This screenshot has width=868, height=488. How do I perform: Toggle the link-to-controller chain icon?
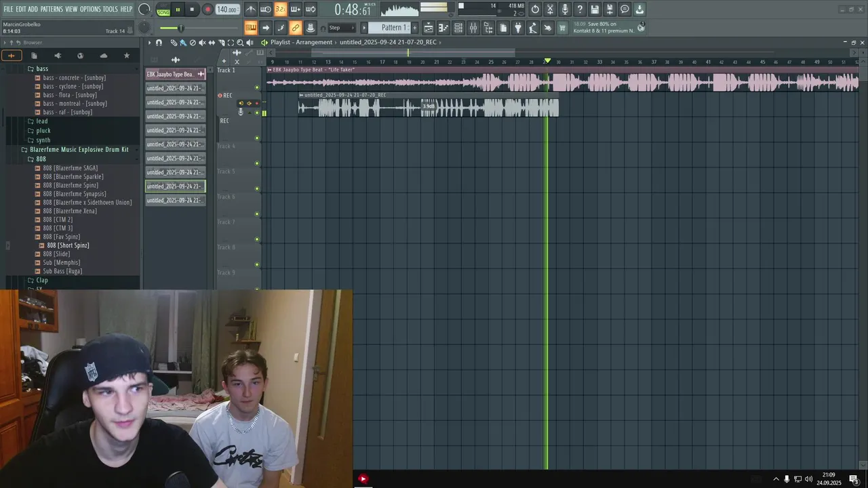295,28
